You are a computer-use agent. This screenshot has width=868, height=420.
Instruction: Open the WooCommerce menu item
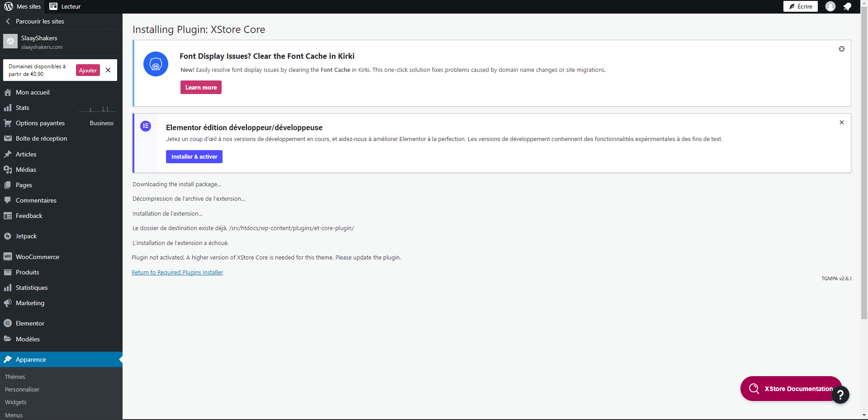(37, 257)
